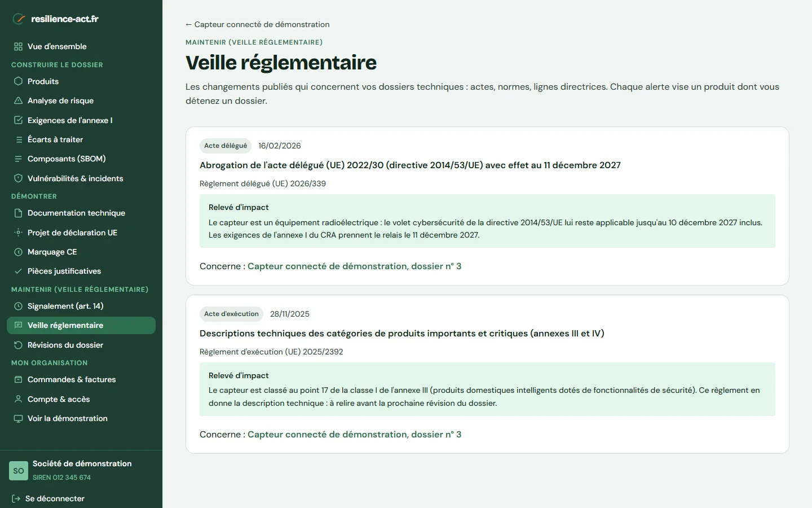
Task: Open Commandes & factures section
Action: pyautogui.click(x=81, y=379)
